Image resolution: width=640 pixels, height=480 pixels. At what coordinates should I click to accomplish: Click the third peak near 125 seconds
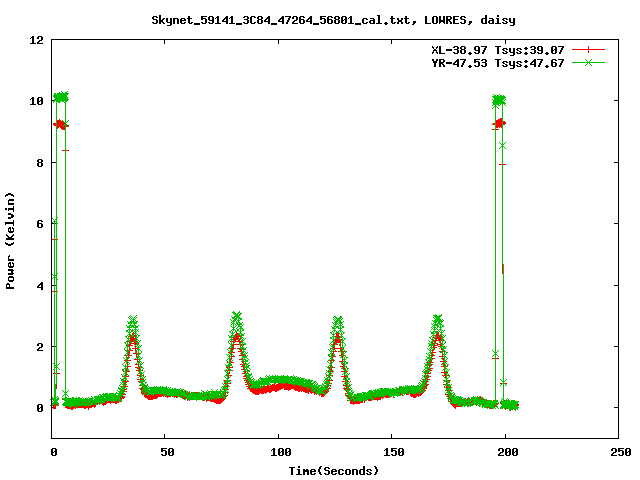click(x=338, y=320)
